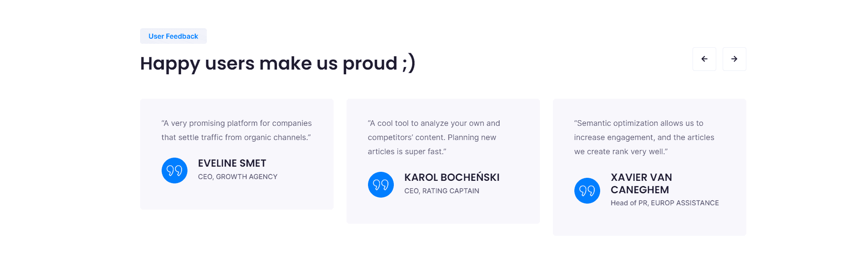The width and height of the screenshot is (868, 259).
Task: Select the 'that settle traffic from organic channels' line
Action: click(236, 137)
